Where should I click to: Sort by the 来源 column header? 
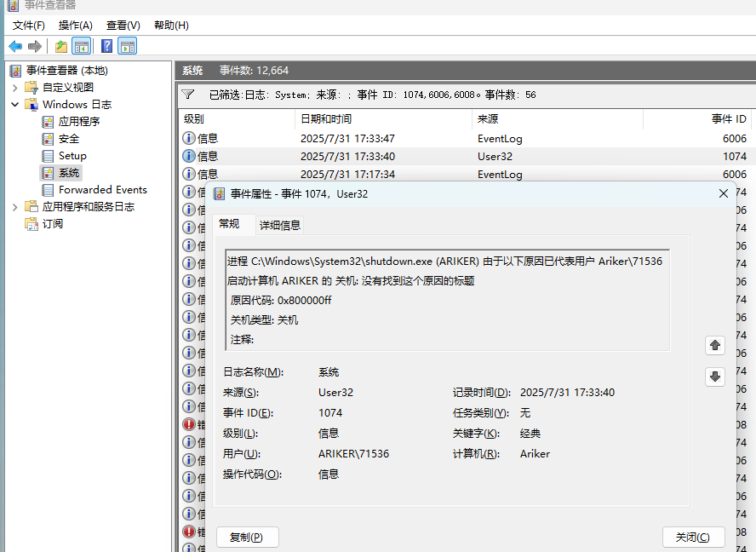click(x=558, y=119)
